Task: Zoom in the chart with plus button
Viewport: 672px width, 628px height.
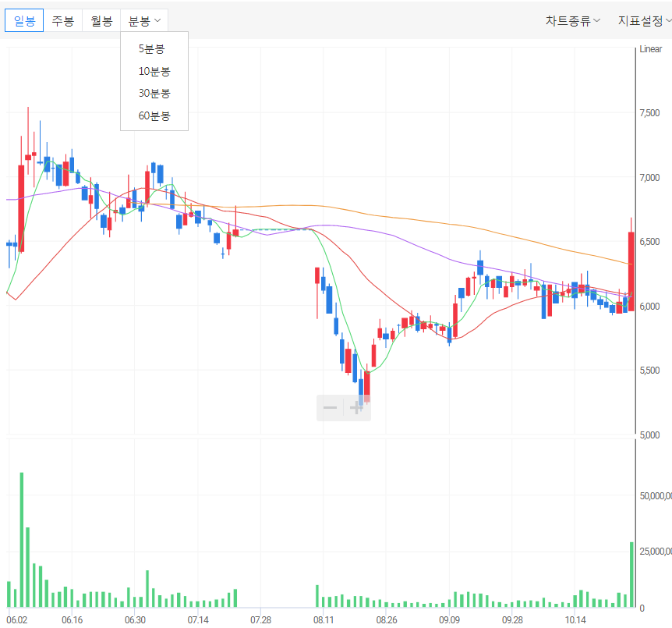Action: click(356, 407)
